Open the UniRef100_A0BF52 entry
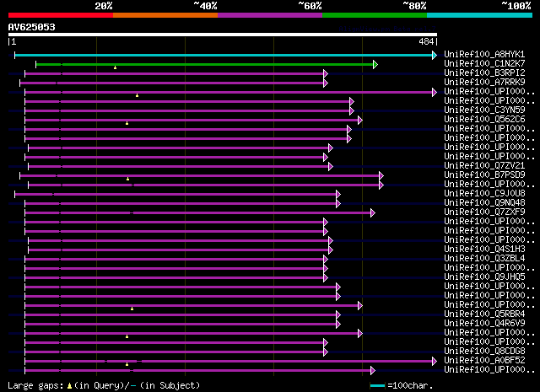540x392 pixels. click(484, 361)
